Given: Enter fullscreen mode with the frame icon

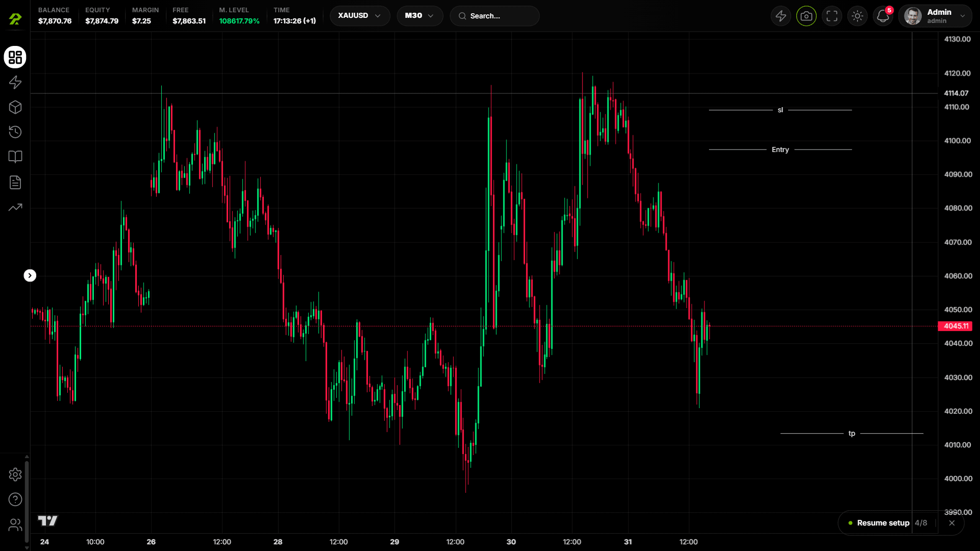Looking at the screenshot, I should click(832, 16).
